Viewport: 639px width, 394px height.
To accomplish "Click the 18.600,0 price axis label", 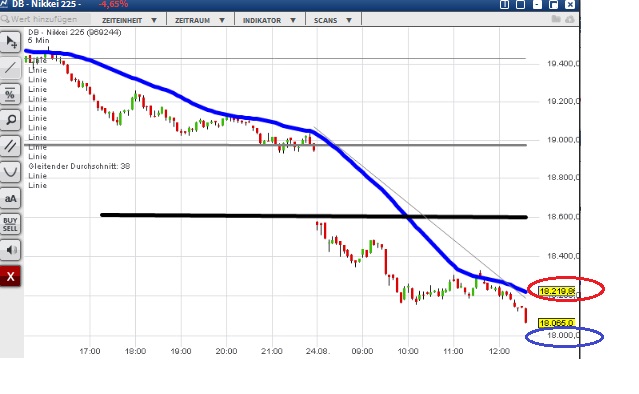I will point(563,217).
